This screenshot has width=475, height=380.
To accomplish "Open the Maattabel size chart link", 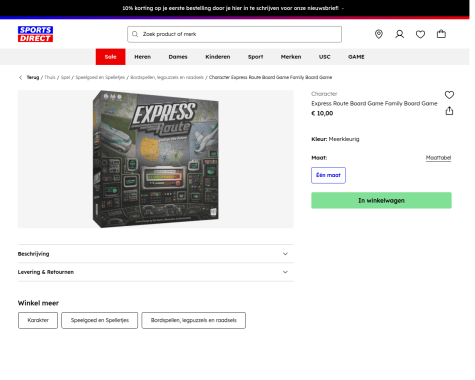I will [x=438, y=158].
